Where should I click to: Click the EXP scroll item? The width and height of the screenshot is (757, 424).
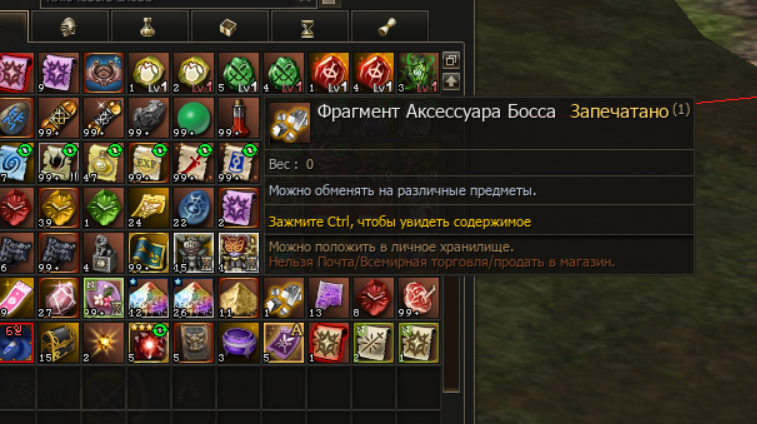pos(148,163)
